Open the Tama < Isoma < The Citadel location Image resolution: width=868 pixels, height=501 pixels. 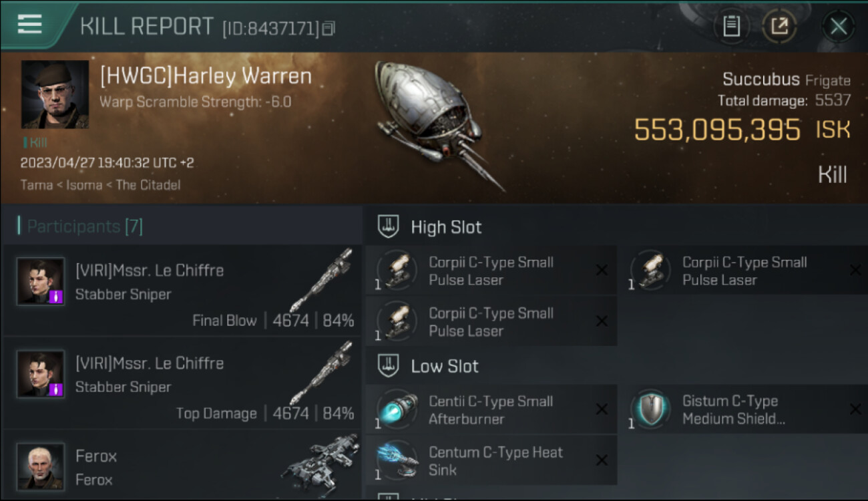click(100, 185)
